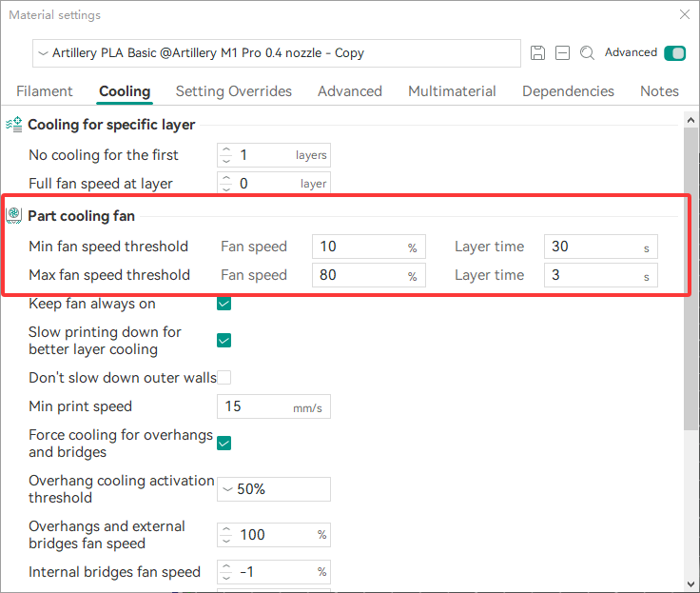Viewport: 700px width, 593px height.
Task: Click the magnifier search settings icon
Action: pos(588,53)
